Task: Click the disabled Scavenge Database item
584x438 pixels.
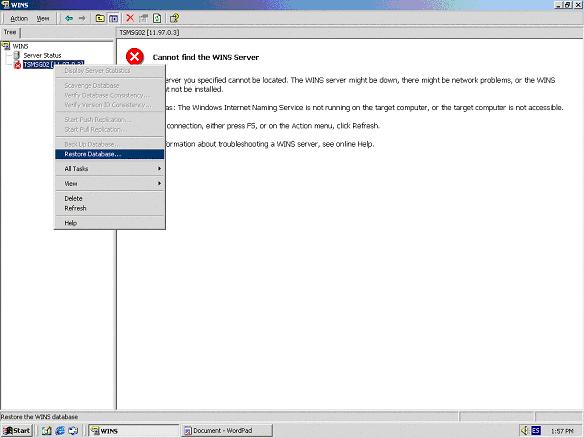Action: [110, 85]
